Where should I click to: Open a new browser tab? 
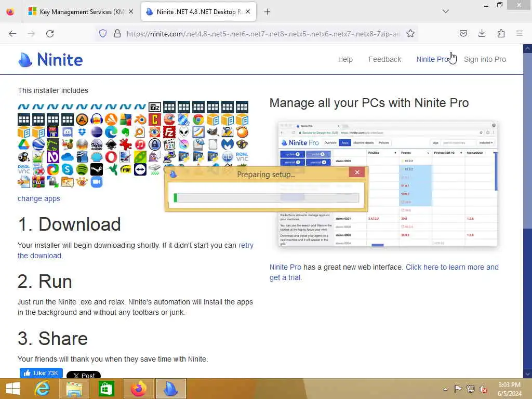[x=268, y=12]
